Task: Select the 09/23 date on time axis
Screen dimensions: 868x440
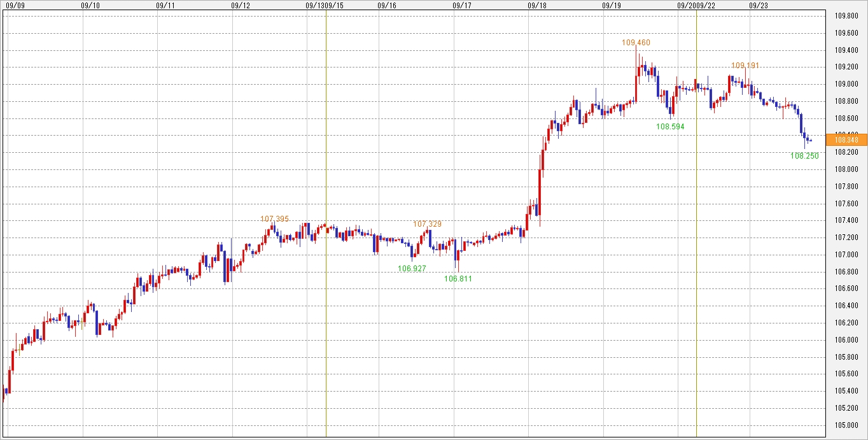Action: (x=758, y=5)
